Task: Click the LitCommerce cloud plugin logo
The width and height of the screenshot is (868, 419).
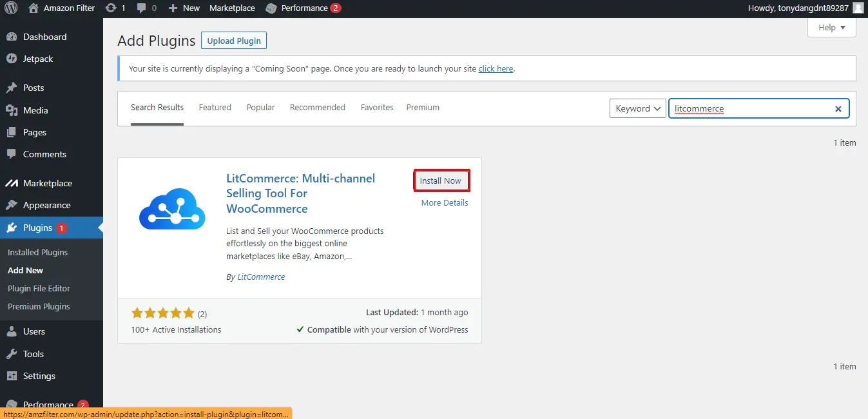Action: point(172,209)
